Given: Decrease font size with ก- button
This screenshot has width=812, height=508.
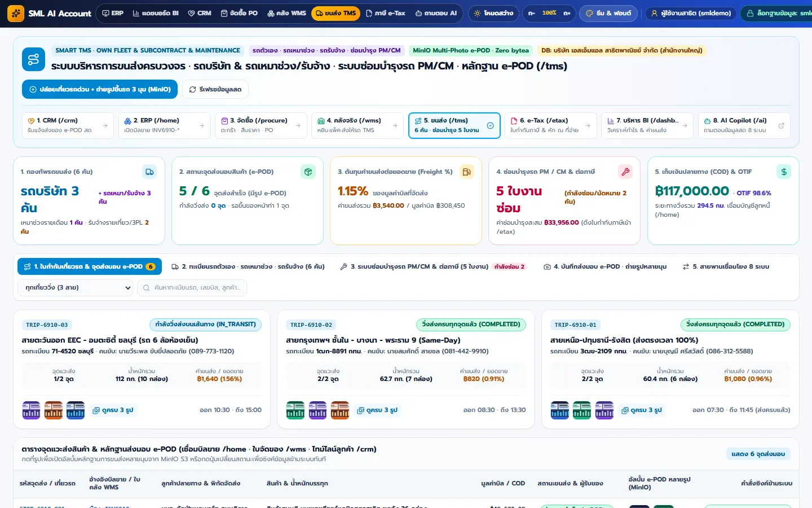Looking at the screenshot, I should [531, 13].
